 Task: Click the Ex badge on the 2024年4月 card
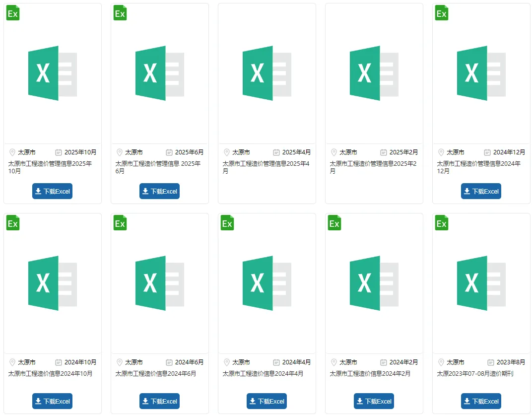(x=227, y=223)
